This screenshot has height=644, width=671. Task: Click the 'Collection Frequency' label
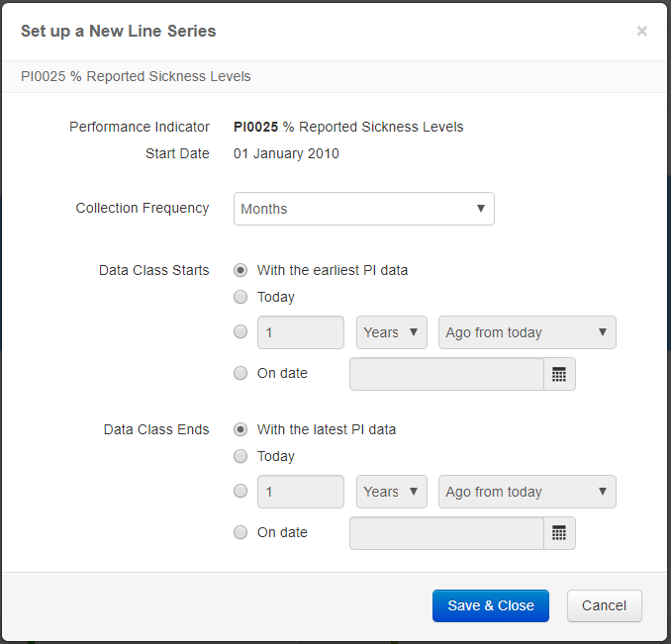point(143,208)
